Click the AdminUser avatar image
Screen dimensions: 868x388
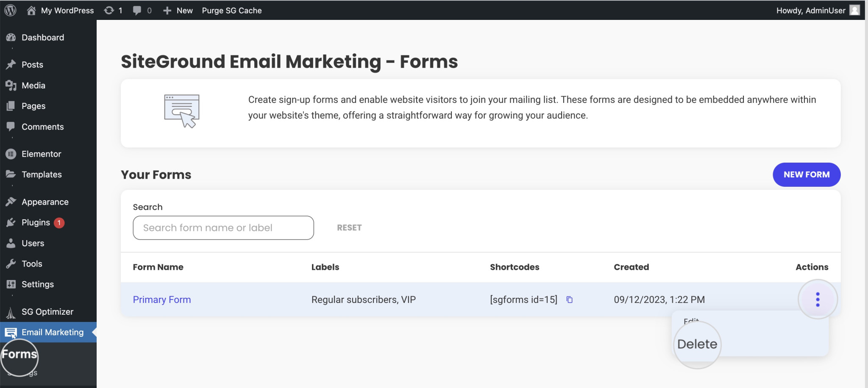(x=855, y=10)
